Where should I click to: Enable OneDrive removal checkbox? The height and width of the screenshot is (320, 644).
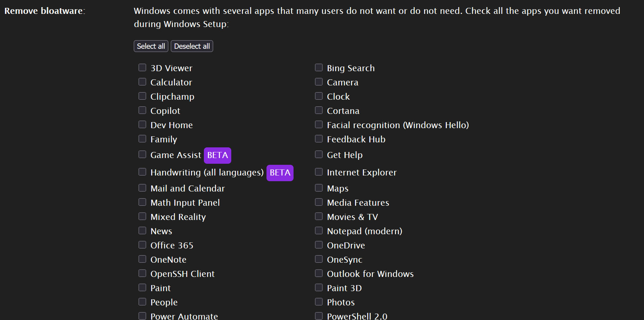point(319,245)
